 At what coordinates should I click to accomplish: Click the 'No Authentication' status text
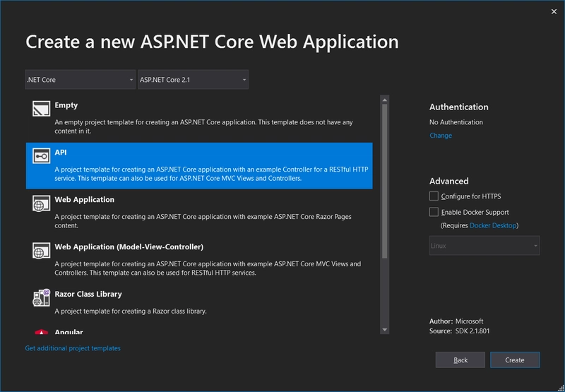pyautogui.click(x=456, y=122)
